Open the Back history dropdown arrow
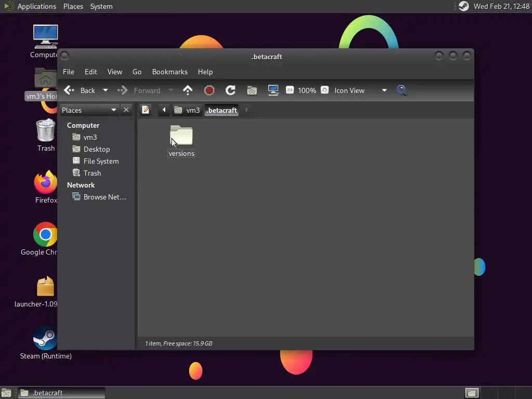The width and height of the screenshot is (532, 399). coord(105,90)
